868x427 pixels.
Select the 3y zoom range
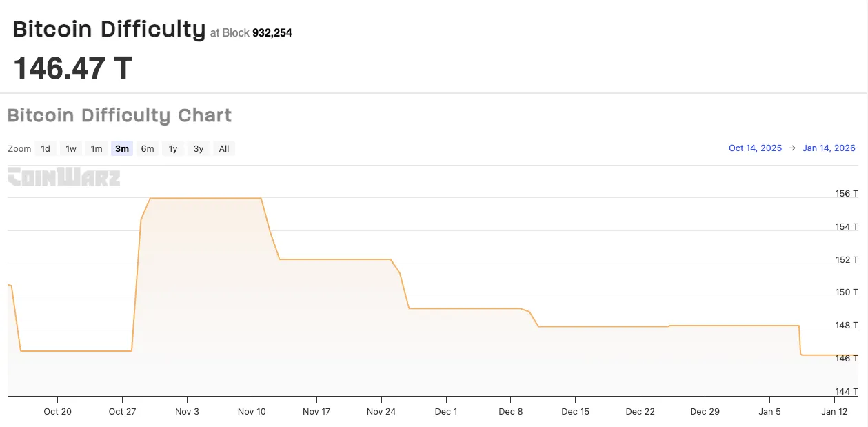coord(198,148)
